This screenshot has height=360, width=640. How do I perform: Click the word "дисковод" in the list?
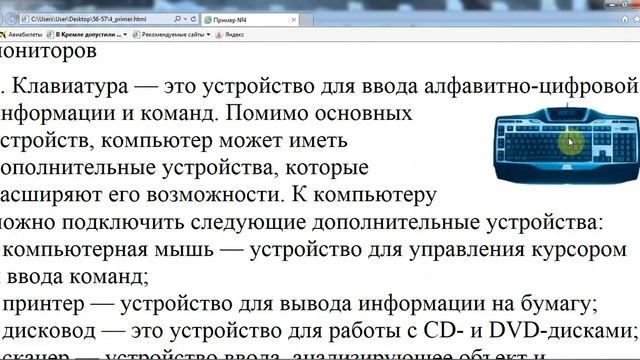pos(49,331)
